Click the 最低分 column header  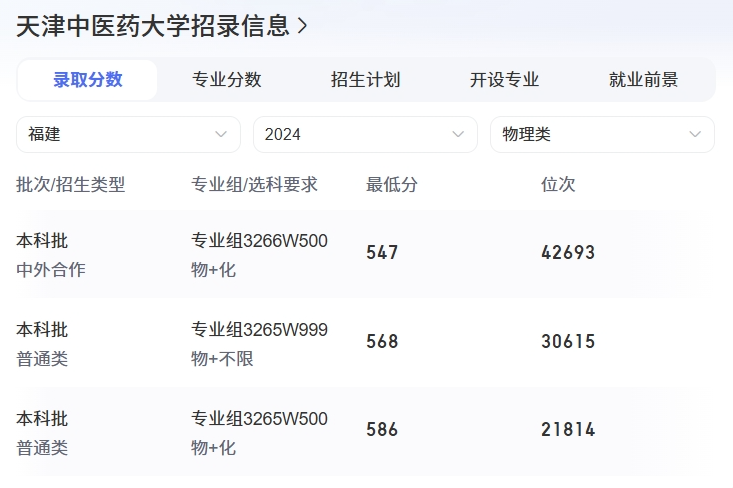tap(392, 185)
